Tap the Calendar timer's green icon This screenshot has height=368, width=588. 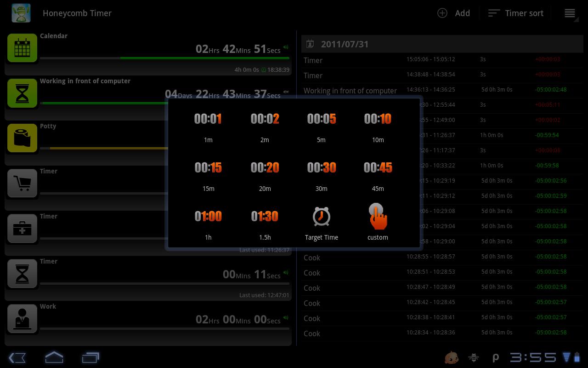click(x=22, y=47)
